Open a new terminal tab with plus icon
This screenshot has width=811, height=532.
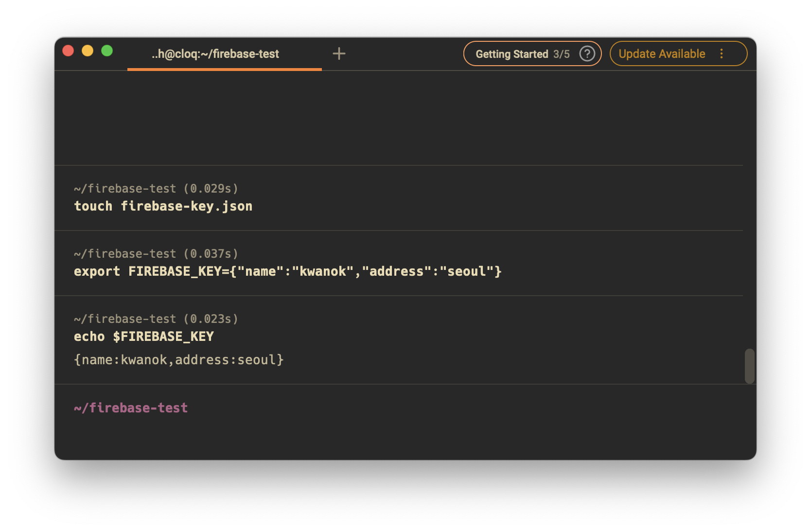click(x=339, y=53)
